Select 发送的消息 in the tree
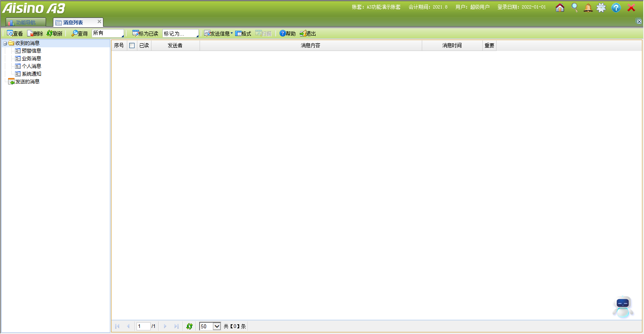This screenshot has width=644, height=334. coord(27,82)
